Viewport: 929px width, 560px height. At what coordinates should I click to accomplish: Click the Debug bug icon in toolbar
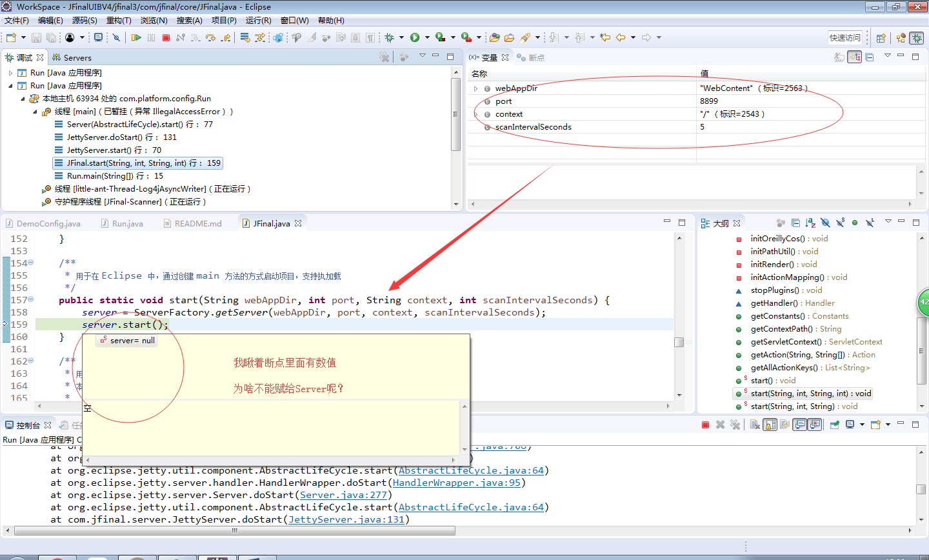pos(389,37)
